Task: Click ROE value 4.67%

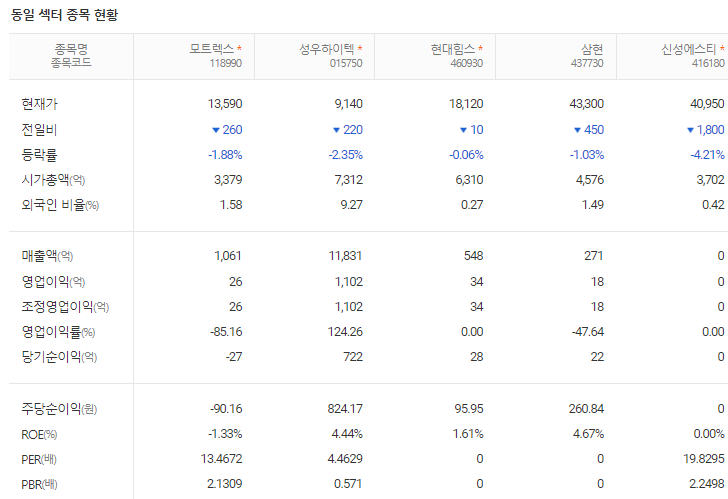Action: click(588, 434)
